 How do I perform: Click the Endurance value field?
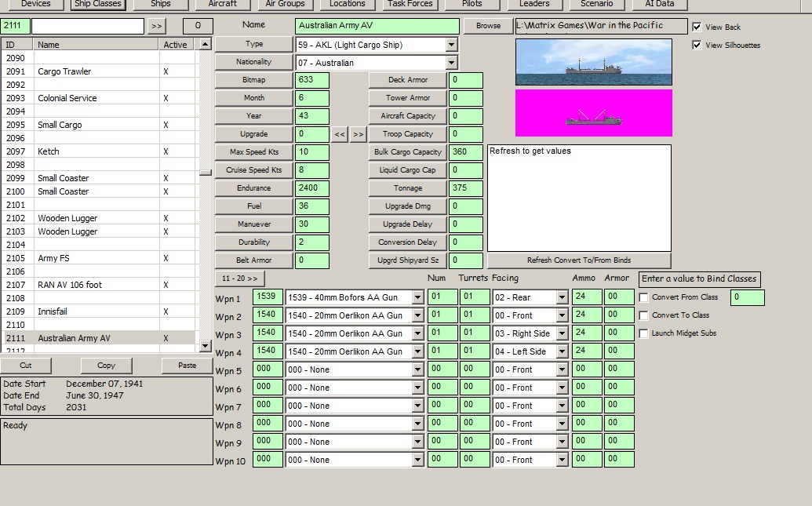pyautogui.click(x=311, y=188)
